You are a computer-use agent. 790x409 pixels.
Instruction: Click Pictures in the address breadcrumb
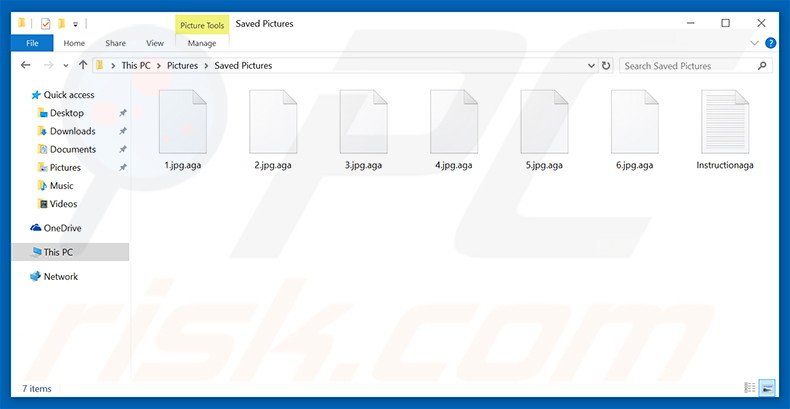pyautogui.click(x=182, y=65)
